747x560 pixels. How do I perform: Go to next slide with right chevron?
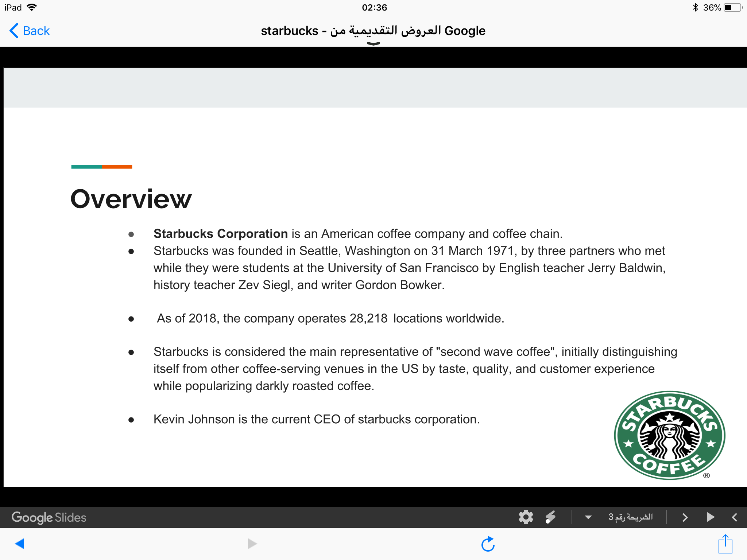(x=685, y=517)
